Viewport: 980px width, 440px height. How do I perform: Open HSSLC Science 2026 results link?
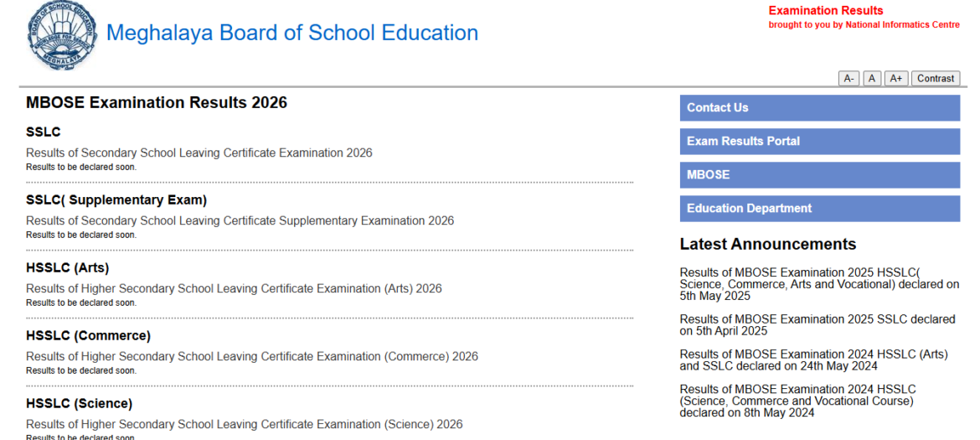click(x=244, y=425)
